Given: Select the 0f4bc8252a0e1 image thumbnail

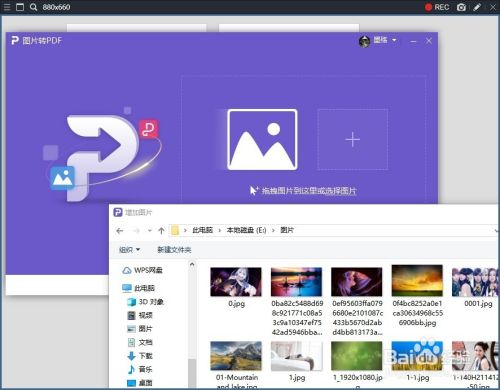Looking at the screenshot, I should click(417, 281).
